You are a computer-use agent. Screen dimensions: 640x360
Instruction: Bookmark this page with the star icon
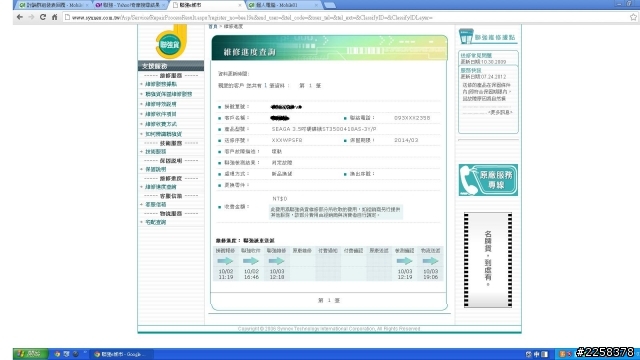(x=633, y=17)
